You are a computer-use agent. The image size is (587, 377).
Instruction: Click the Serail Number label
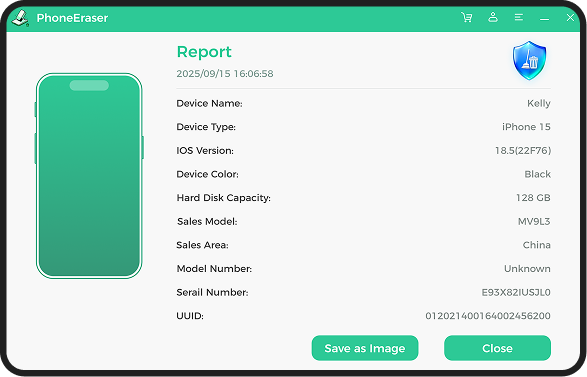(212, 292)
